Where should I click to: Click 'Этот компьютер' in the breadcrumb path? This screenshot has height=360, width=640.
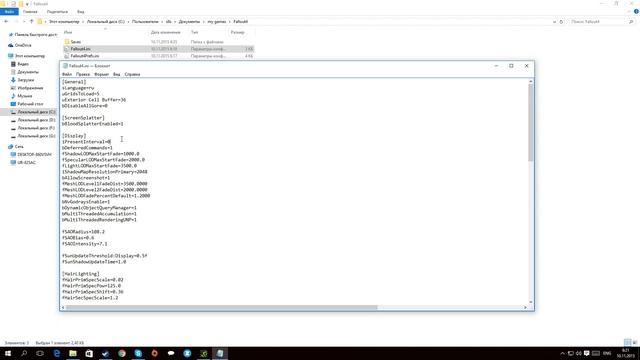coord(64,22)
